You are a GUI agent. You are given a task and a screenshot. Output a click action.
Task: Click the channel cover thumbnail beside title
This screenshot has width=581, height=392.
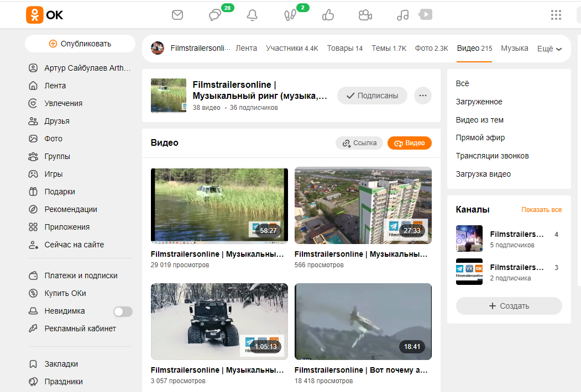pos(169,96)
